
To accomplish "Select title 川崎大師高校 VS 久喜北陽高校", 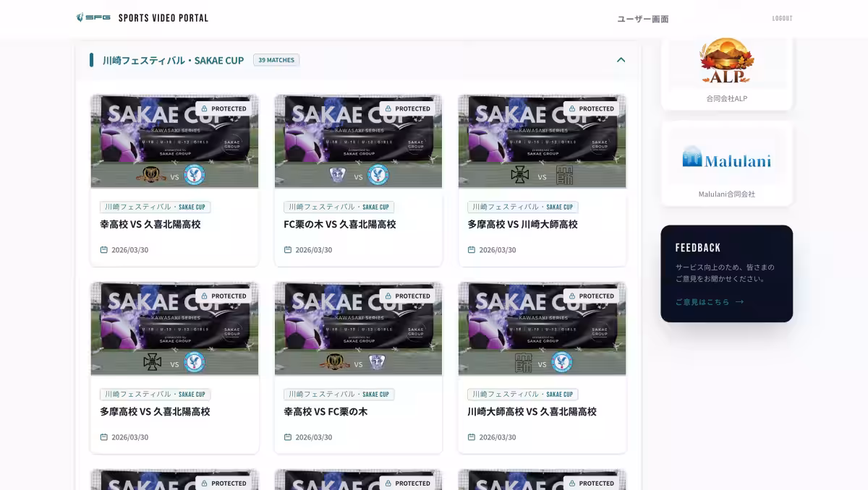I will coord(532,411).
